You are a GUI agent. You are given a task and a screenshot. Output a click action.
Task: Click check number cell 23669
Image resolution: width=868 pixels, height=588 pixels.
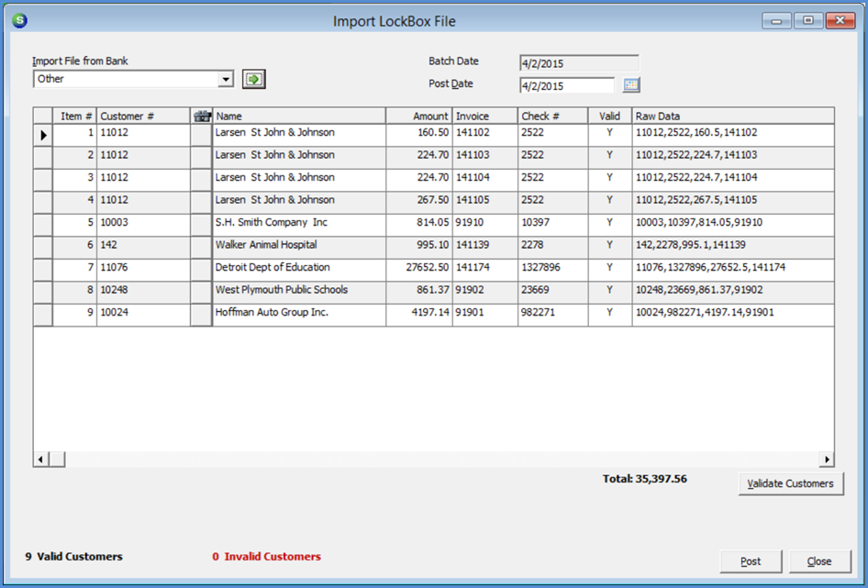(552, 293)
